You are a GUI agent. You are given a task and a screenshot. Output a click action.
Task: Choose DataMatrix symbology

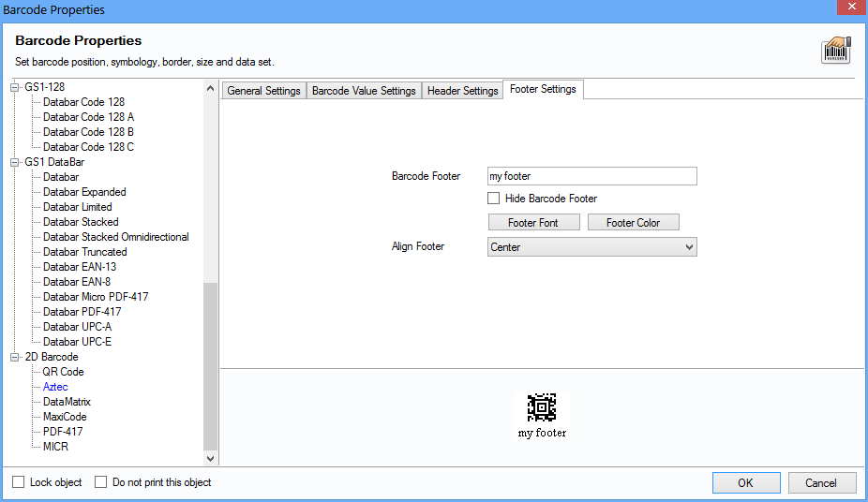[67, 402]
